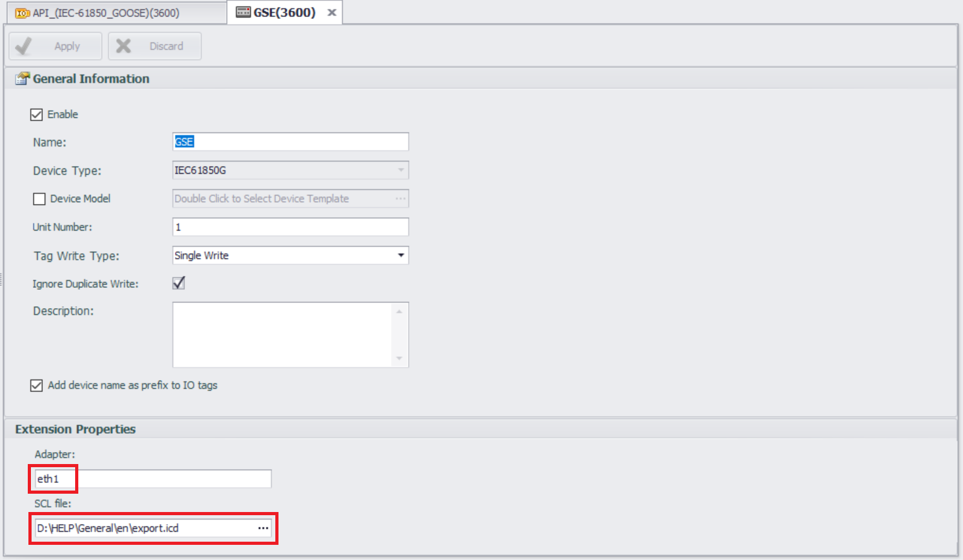Close the GSE(3600) tab
963x560 pixels.
tap(332, 13)
